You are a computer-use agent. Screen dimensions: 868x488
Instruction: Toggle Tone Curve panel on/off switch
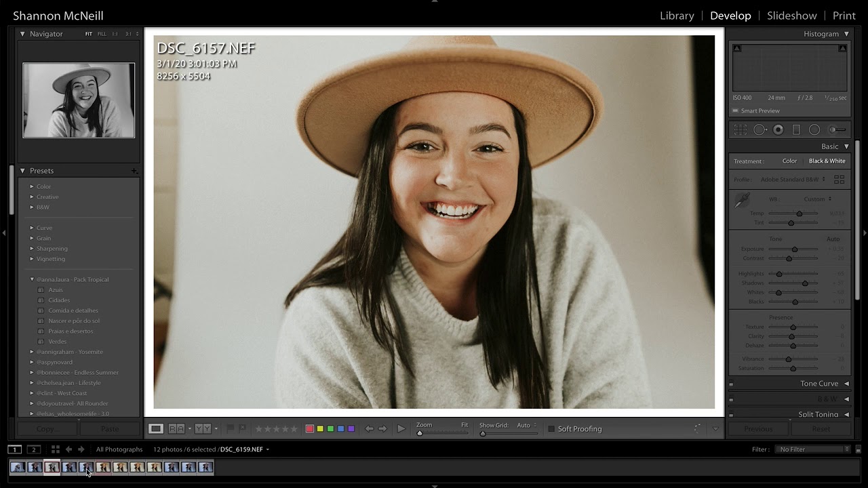coord(731,384)
